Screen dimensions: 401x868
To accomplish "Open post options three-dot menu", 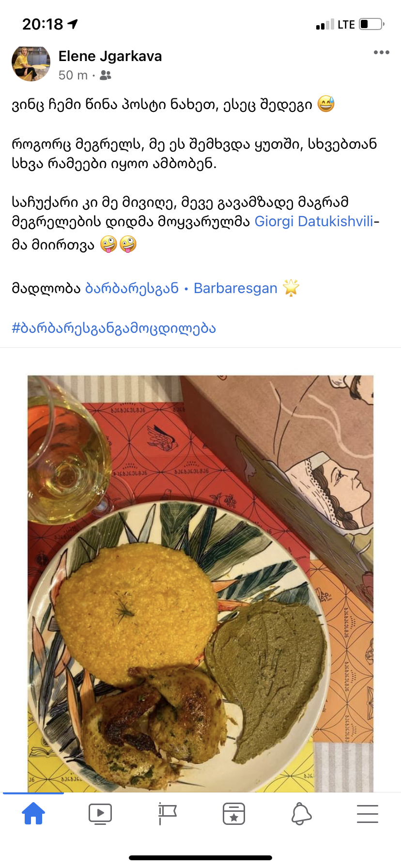I will [x=382, y=52].
